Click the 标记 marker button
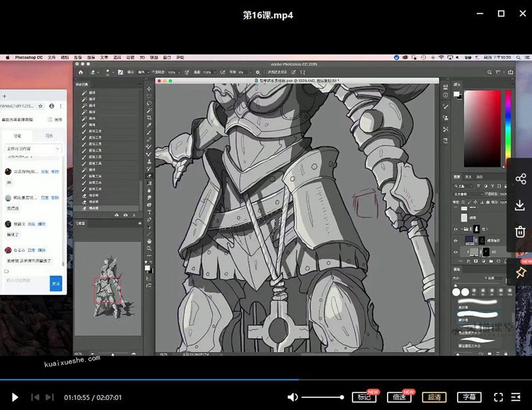 [x=364, y=397]
